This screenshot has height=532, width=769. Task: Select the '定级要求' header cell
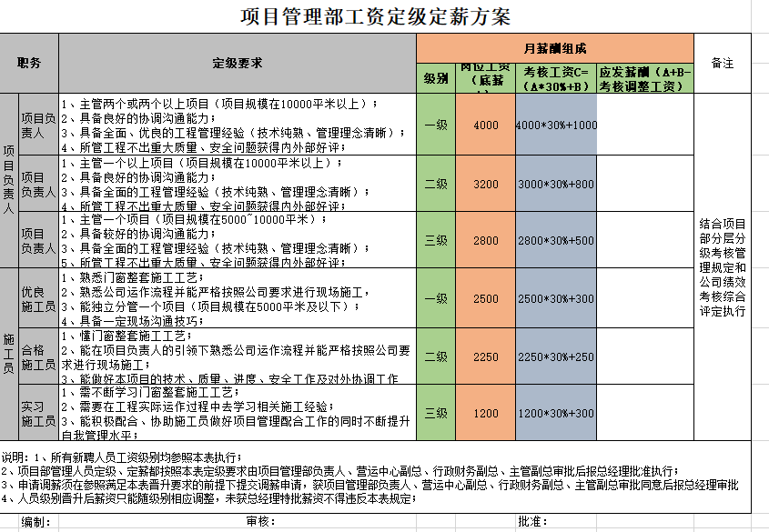click(238, 63)
